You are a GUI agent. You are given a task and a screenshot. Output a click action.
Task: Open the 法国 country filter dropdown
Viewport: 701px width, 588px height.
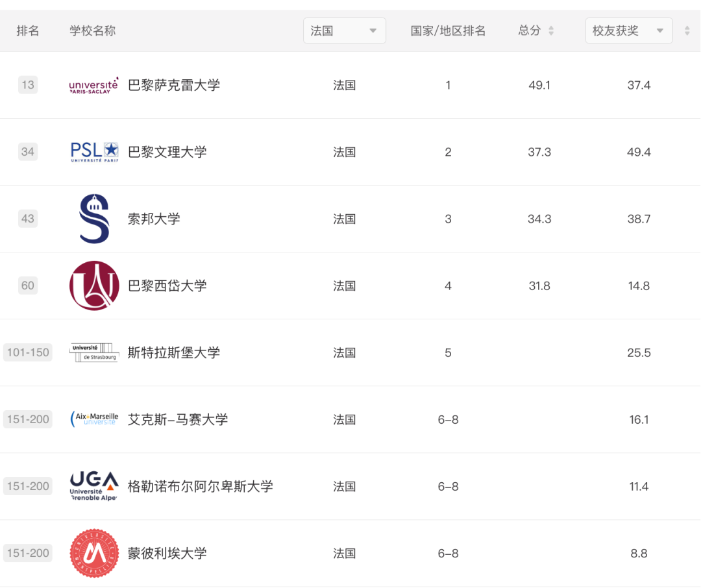(344, 31)
